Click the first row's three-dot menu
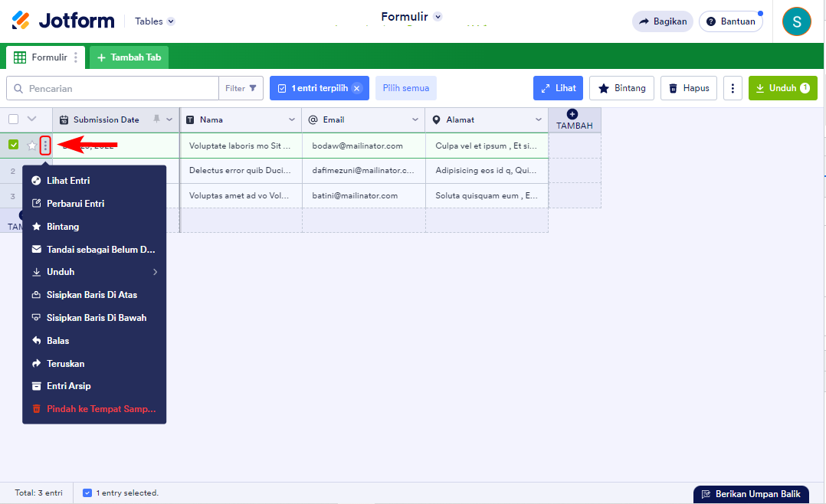 [x=45, y=146]
